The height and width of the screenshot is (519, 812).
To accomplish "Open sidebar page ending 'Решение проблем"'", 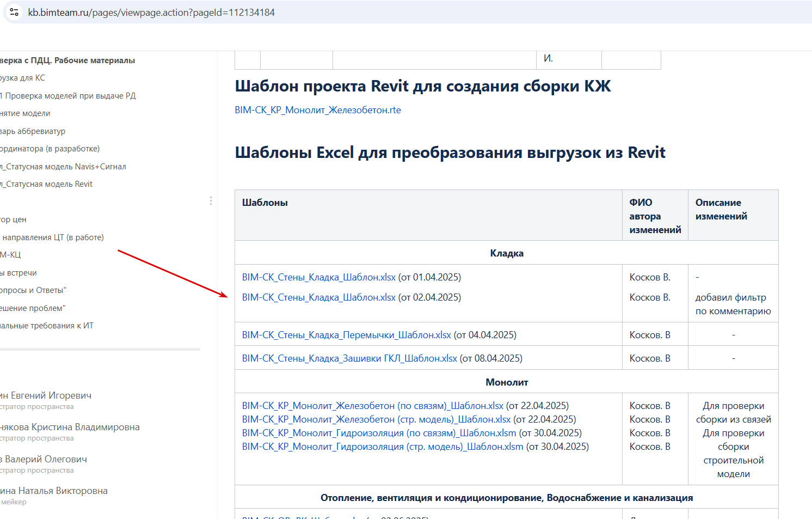I will pos(33,308).
